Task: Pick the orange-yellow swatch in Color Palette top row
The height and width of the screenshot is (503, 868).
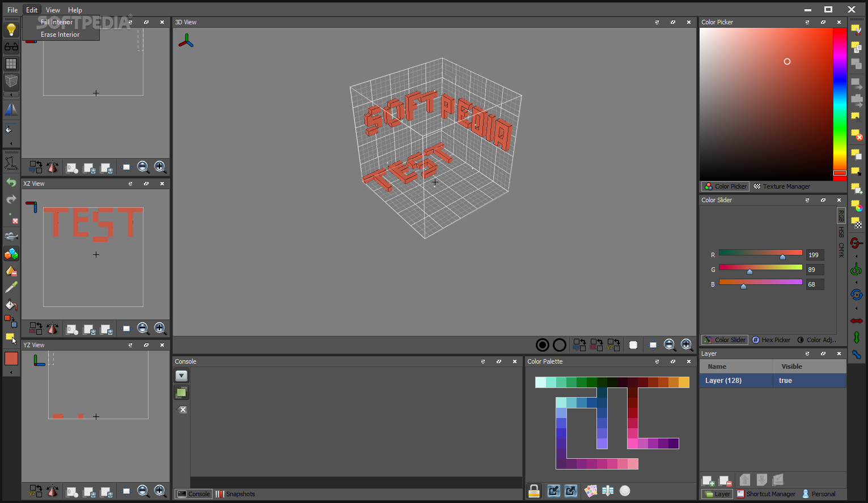Action: tap(684, 382)
